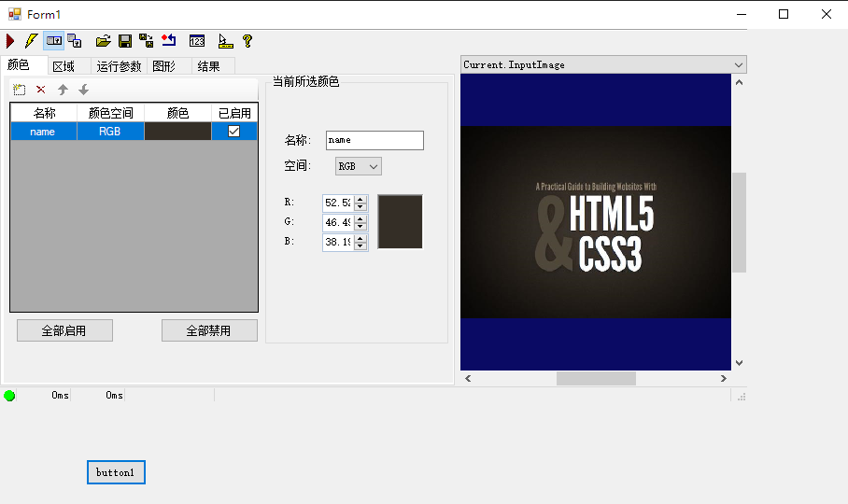Click the image scroll left arrow

coord(468,379)
